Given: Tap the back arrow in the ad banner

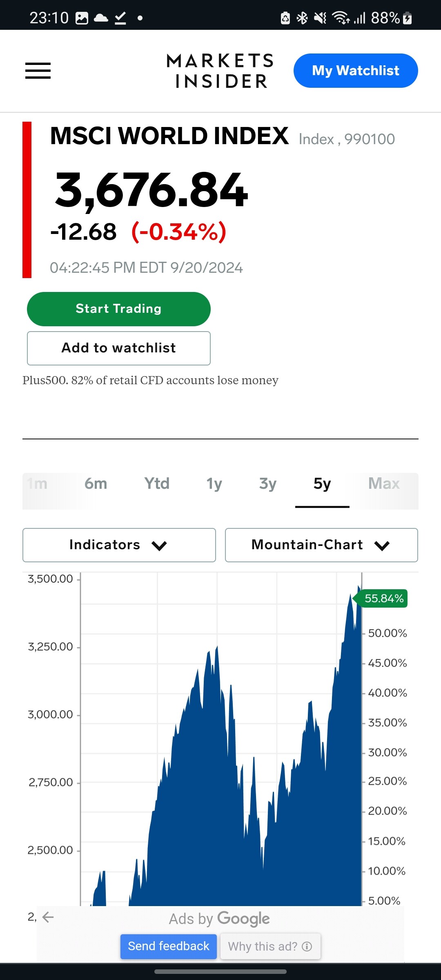Looking at the screenshot, I should click(48, 917).
